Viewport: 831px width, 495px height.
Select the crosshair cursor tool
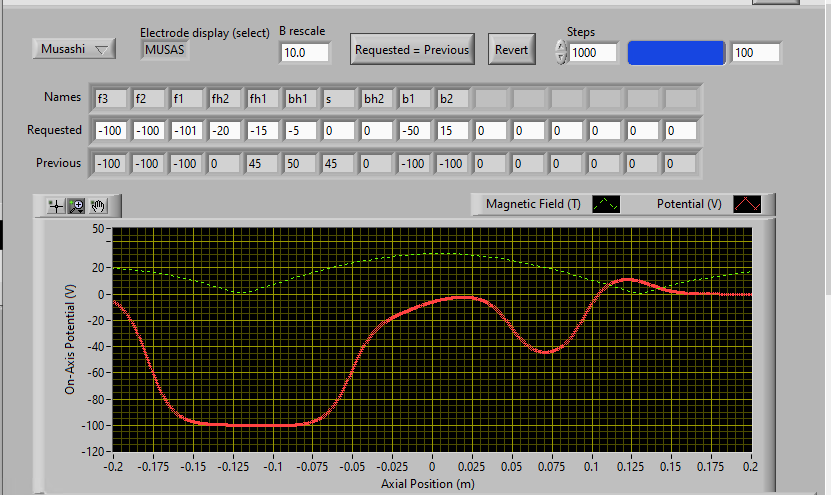56,206
